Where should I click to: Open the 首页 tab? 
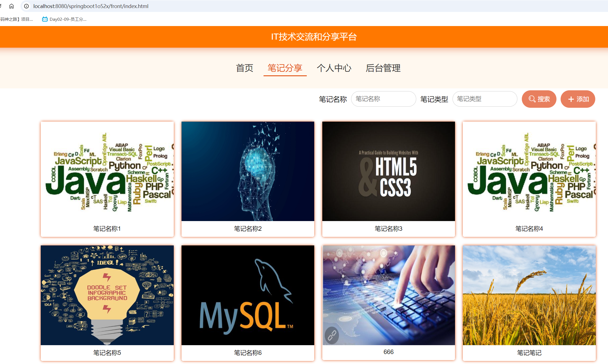point(244,68)
